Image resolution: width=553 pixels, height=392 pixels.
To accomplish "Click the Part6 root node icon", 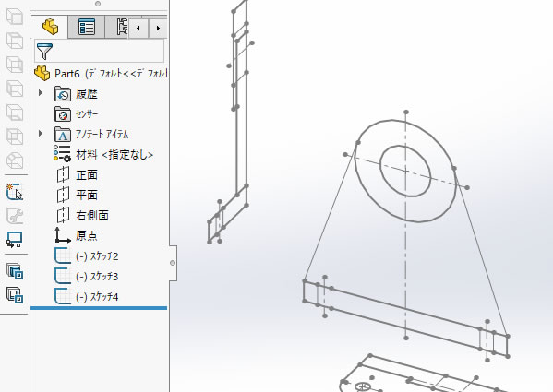I will pos(42,73).
